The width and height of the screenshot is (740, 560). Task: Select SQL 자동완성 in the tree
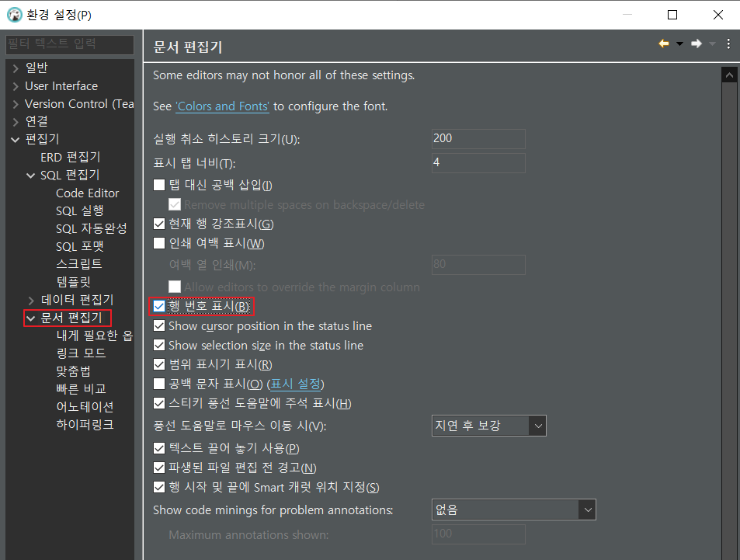(91, 228)
